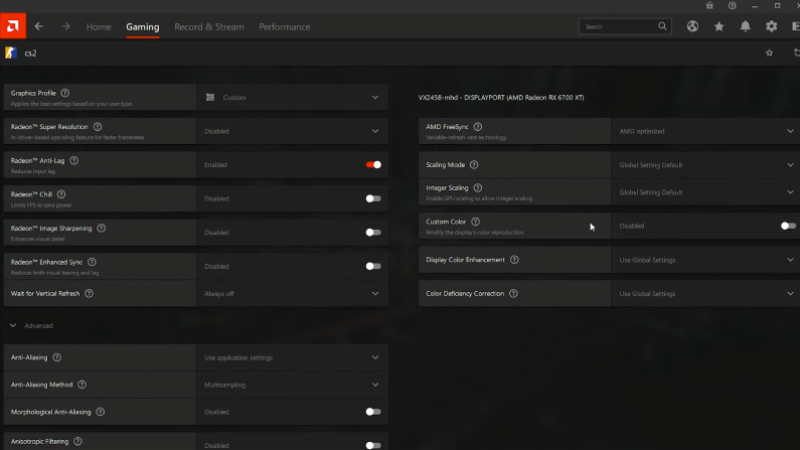This screenshot has height=450, width=800.
Task: Show help for Anti-Aliasing setting
Action: tap(57, 358)
